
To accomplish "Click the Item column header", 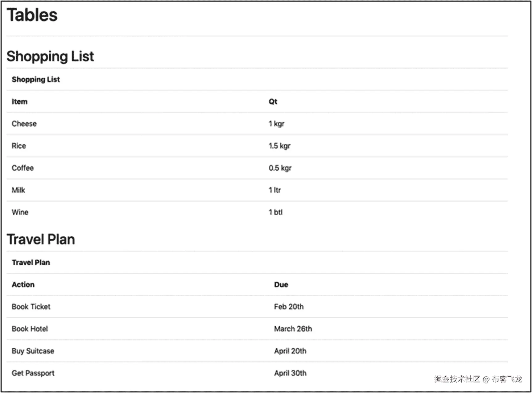I will (19, 101).
